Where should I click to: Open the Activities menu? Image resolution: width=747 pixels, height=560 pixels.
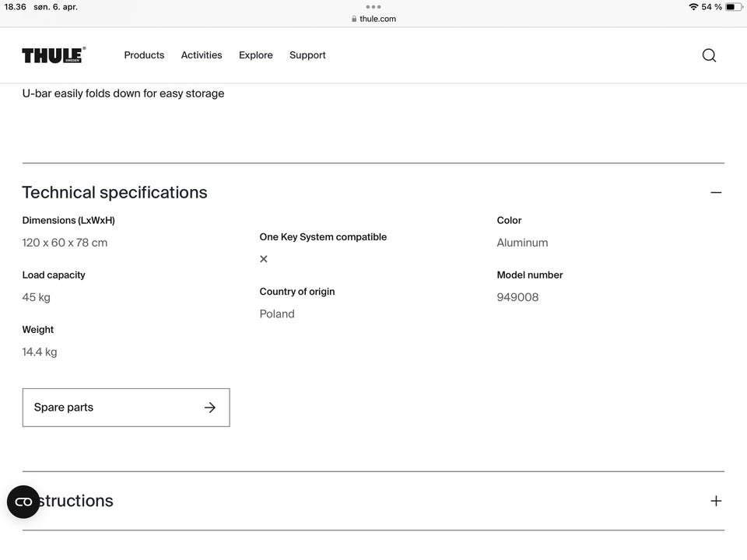[202, 55]
